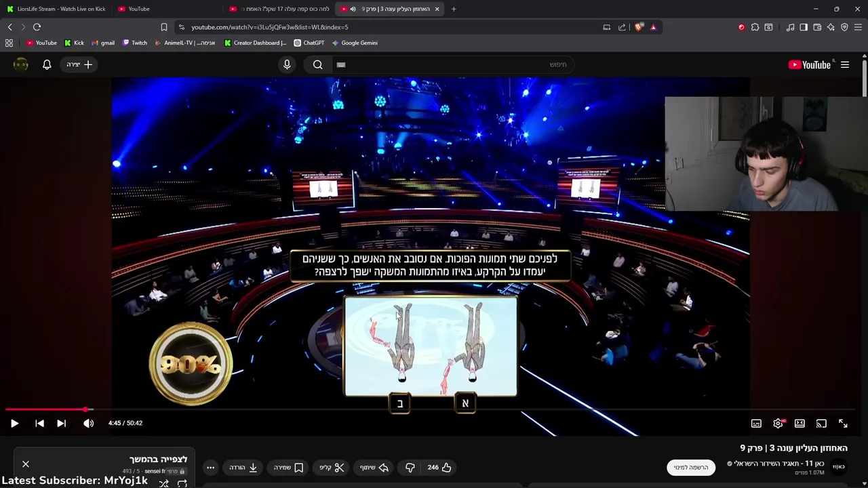
Task: Click the Share (שיתוף) button
Action: click(x=374, y=467)
